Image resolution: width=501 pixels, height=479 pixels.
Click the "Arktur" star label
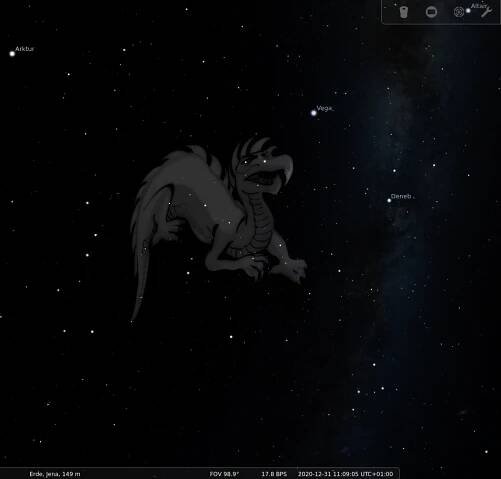(25, 49)
